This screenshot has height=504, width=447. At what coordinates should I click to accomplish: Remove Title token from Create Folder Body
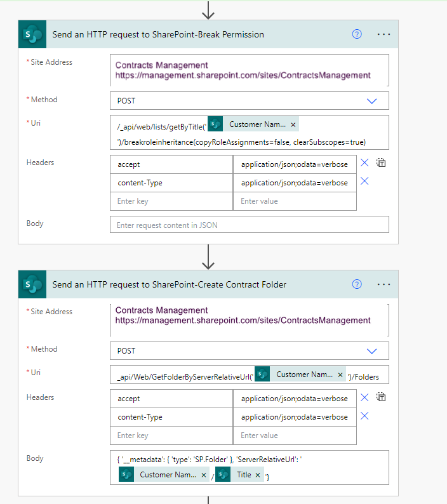tap(258, 475)
